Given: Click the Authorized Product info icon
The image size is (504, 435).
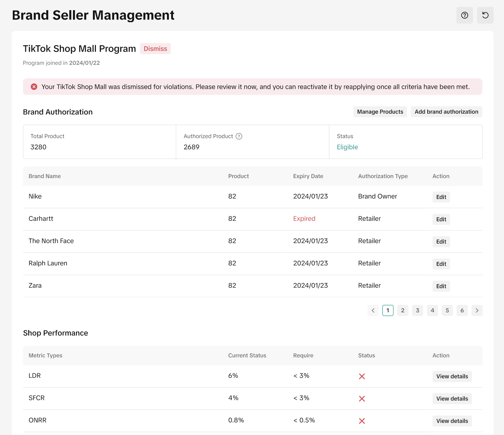Looking at the screenshot, I should [239, 136].
